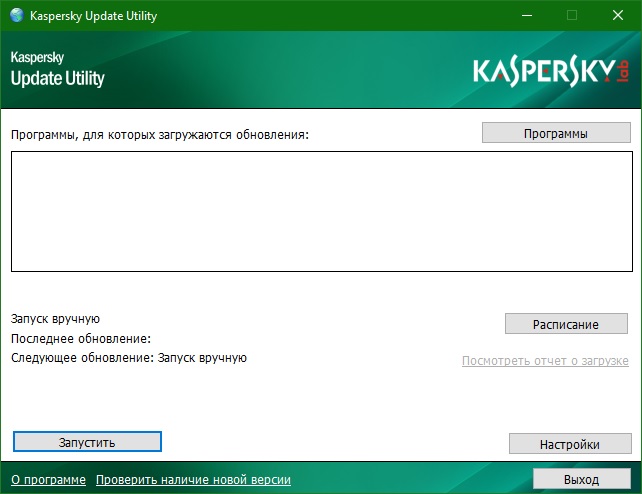Open the Расписание schedule settings
642x494 pixels.
click(566, 324)
